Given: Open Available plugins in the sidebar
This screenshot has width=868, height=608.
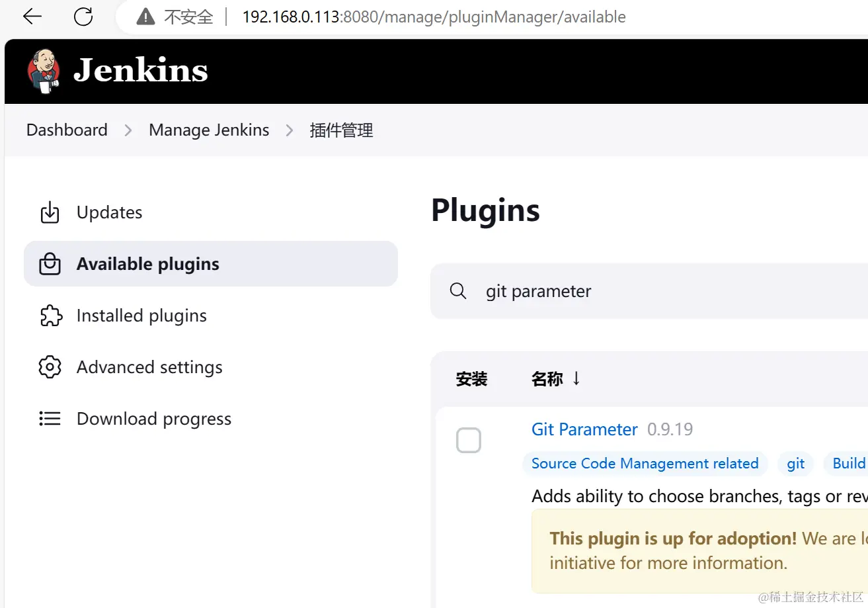Looking at the screenshot, I should click(211, 264).
